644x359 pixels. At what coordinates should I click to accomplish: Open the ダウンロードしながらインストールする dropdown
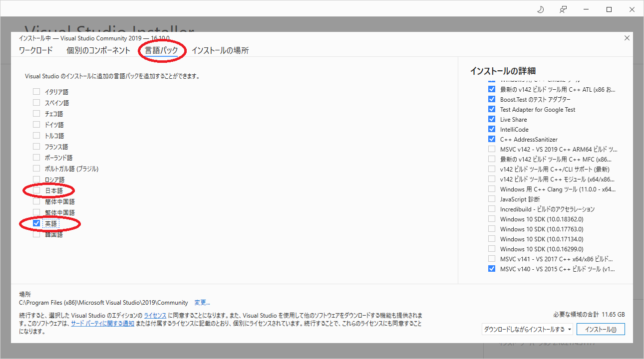(x=526, y=329)
